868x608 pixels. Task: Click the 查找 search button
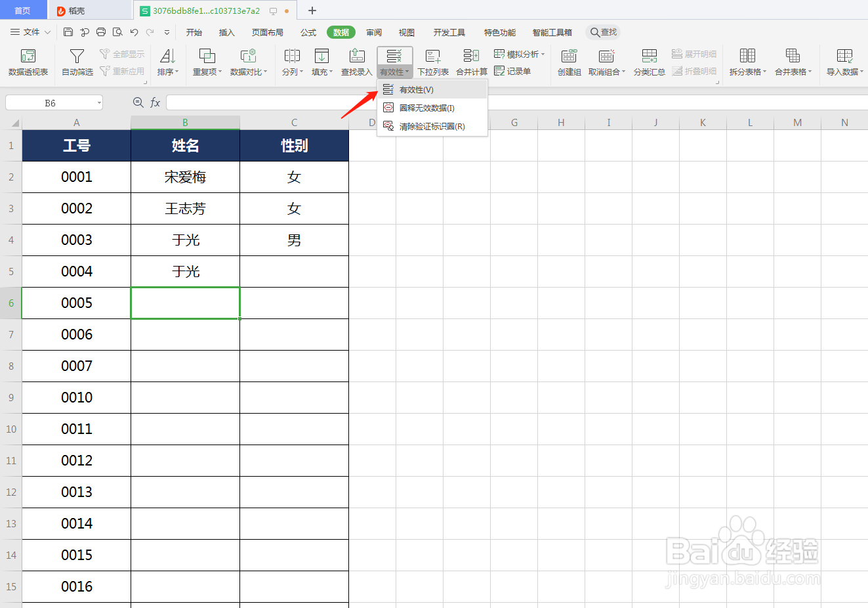[x=602, y=32]
